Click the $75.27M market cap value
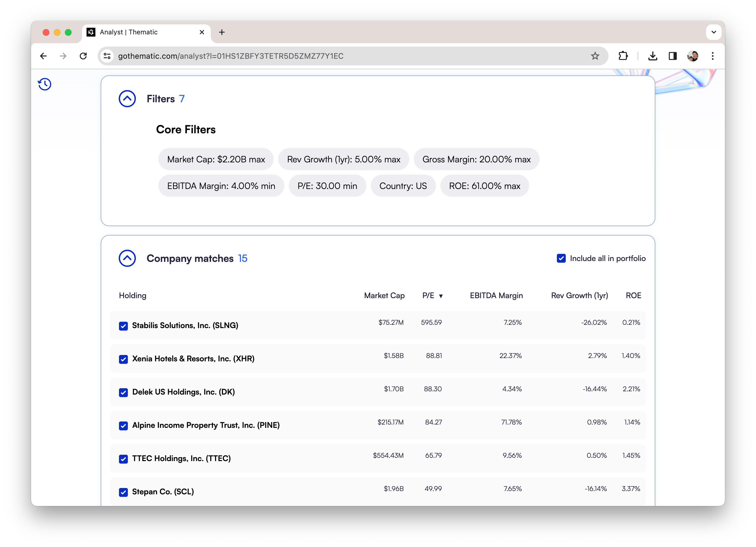756x547 pixels. [391, 323]
